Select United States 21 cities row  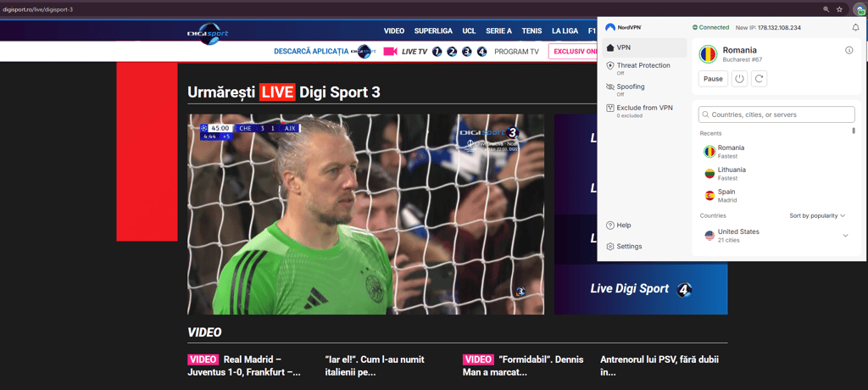pos(775,236)
